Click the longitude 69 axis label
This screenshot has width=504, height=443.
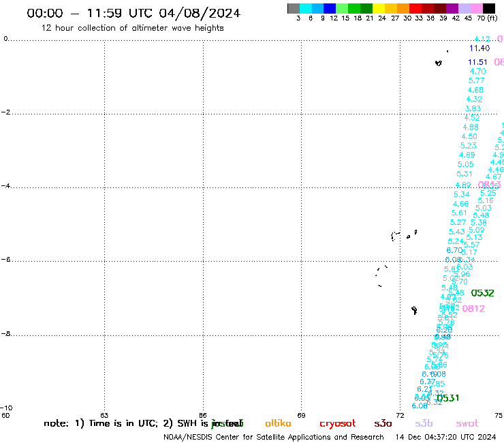(301, 415)
